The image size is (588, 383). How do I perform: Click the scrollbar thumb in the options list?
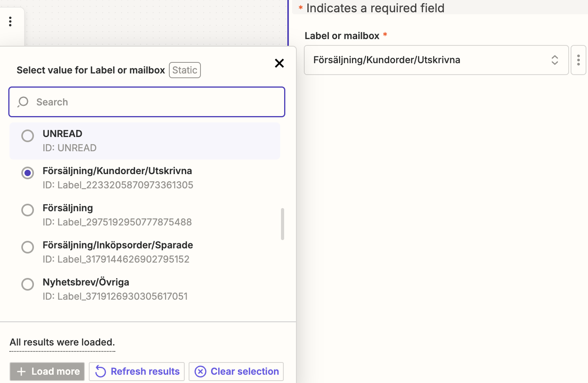(x=283, y=224)
